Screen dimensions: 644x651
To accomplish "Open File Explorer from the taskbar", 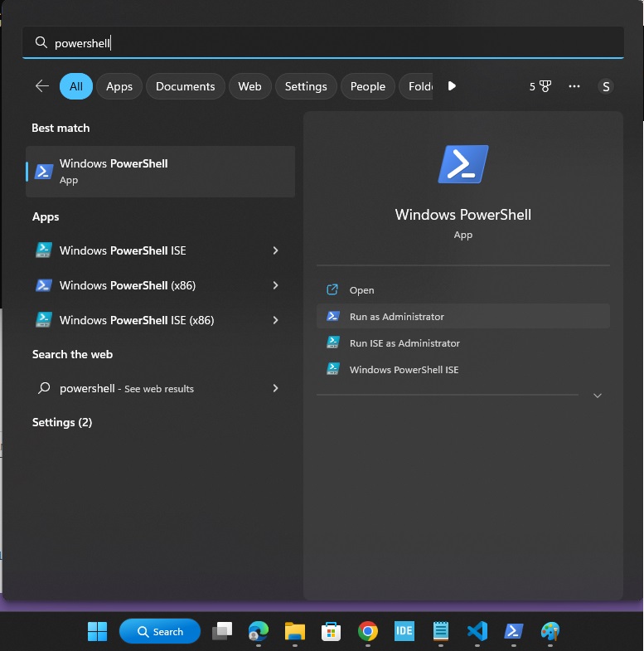I will [x=294, y=631].
